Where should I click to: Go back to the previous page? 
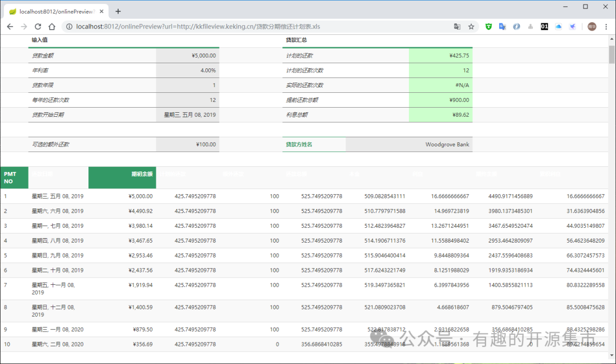pyautogui.click(x=10, y=27)
